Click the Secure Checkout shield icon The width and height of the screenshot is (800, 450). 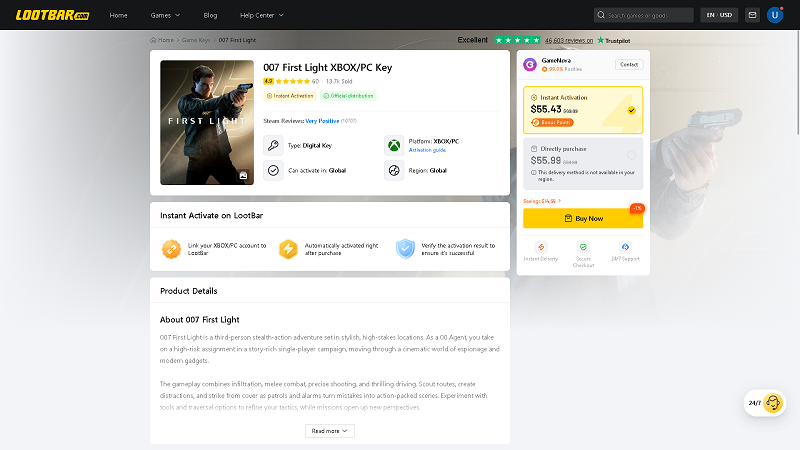point(583,247)
